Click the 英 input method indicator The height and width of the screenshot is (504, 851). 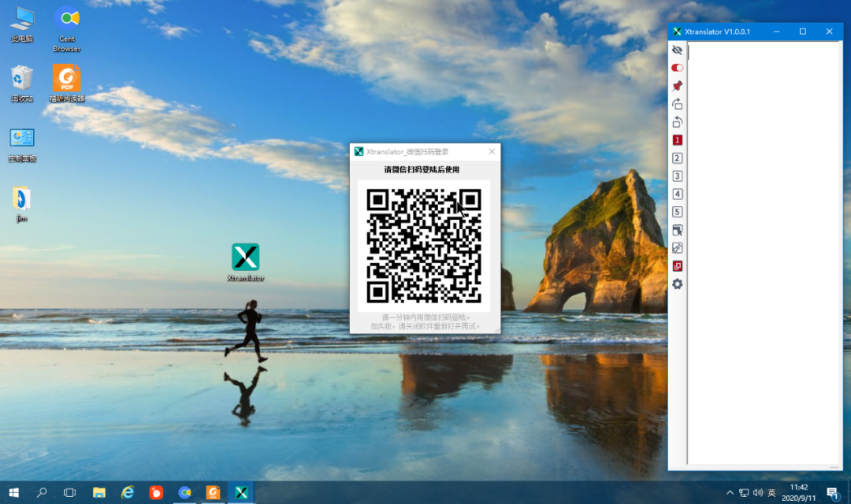[771, 493]
